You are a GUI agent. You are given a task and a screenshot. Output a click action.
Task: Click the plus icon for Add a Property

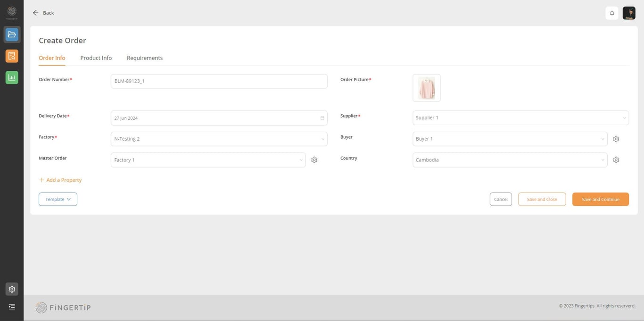41,180
